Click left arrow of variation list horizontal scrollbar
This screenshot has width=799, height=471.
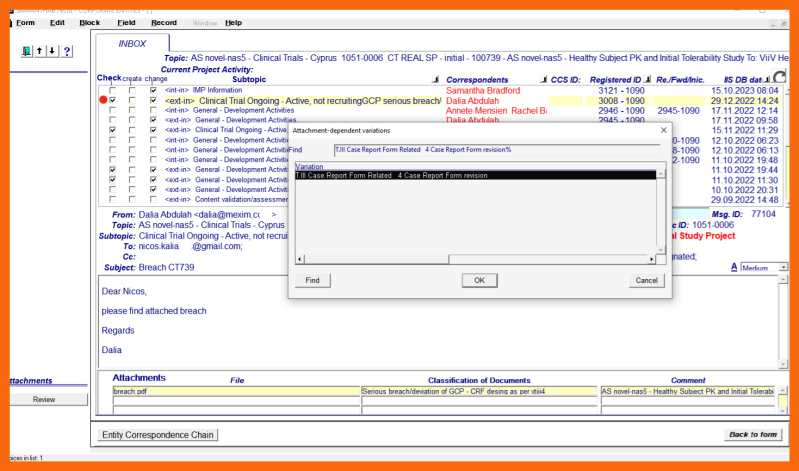300,259
